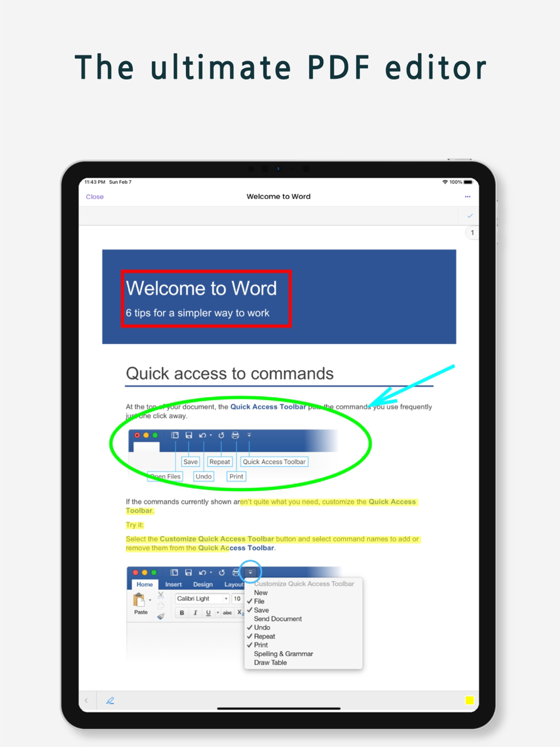The width and height of the screenshot is (560, 747).
Task: Toggle Bold formatting in the ribbon
Action: tap(182, 613)
